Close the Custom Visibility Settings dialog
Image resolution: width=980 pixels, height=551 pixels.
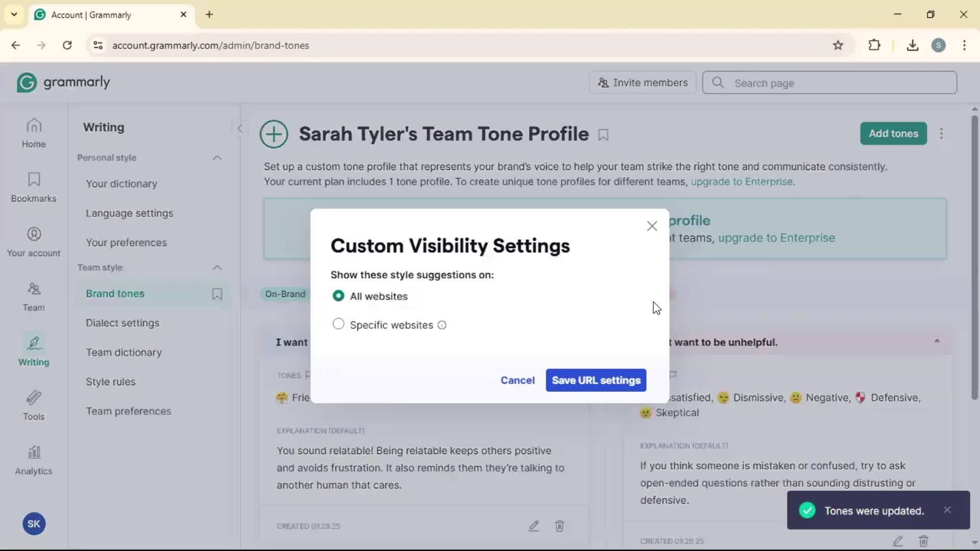[x=652, y=226]
